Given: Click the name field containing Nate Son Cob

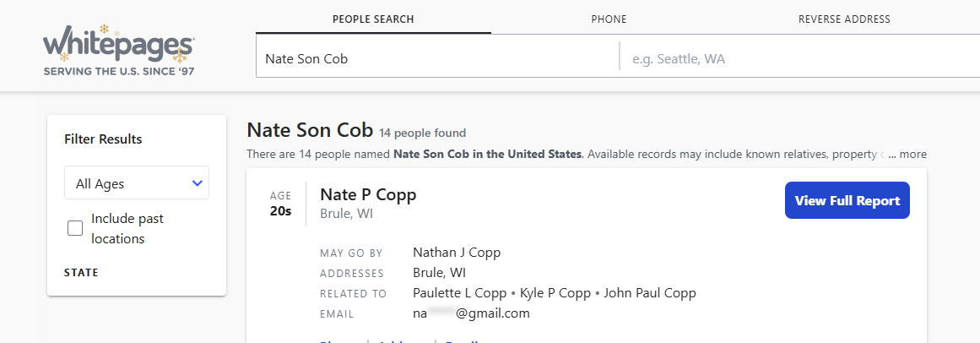Looking at the screenshot, I should 436,59.
